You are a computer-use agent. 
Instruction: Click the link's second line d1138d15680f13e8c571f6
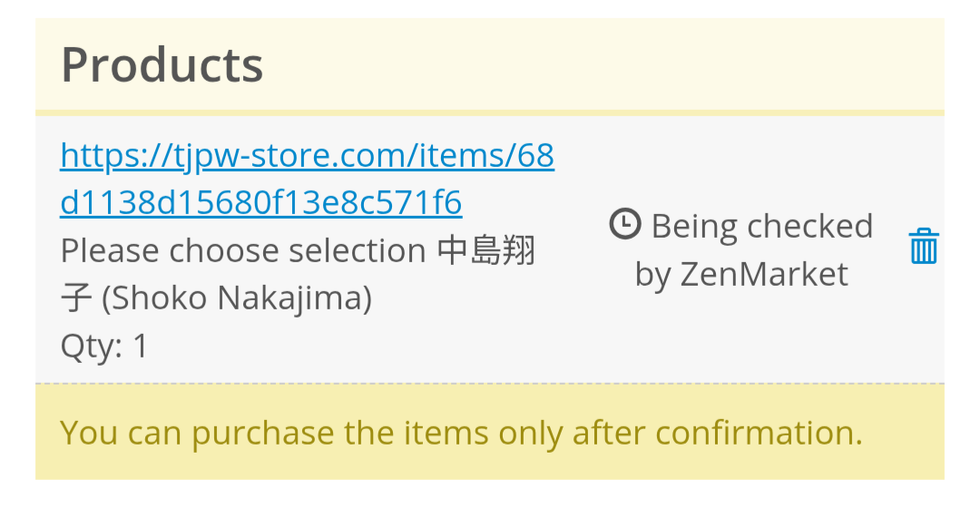click(261, 203)
